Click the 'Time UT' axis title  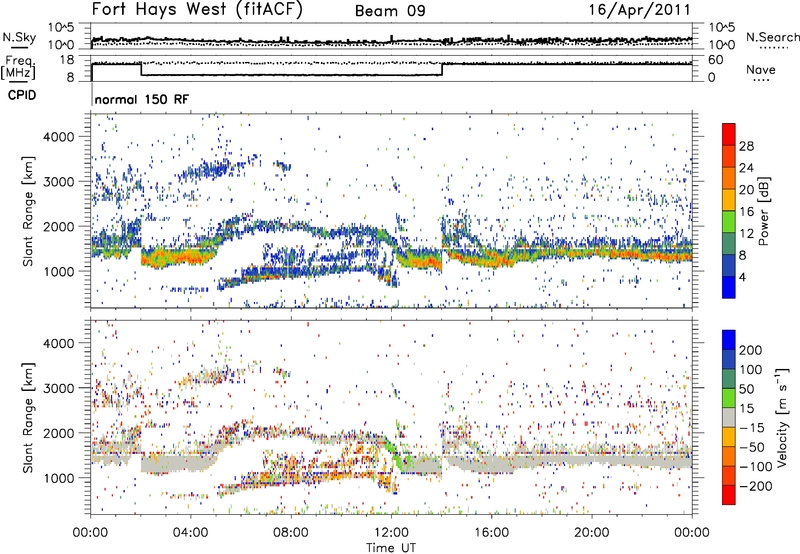click(x=391, y=548)
